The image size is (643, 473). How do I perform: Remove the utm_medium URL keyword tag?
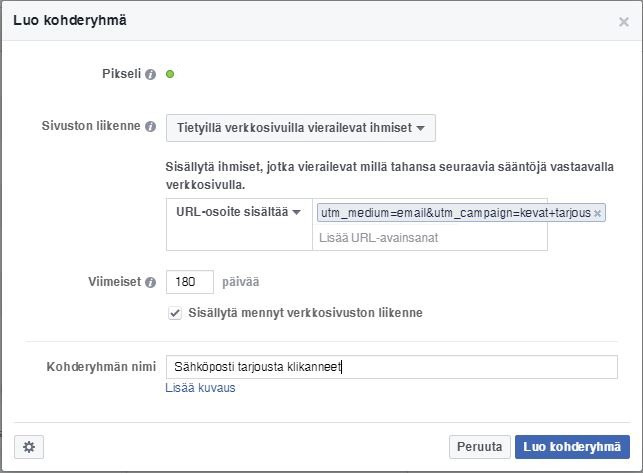click(597, 213)
